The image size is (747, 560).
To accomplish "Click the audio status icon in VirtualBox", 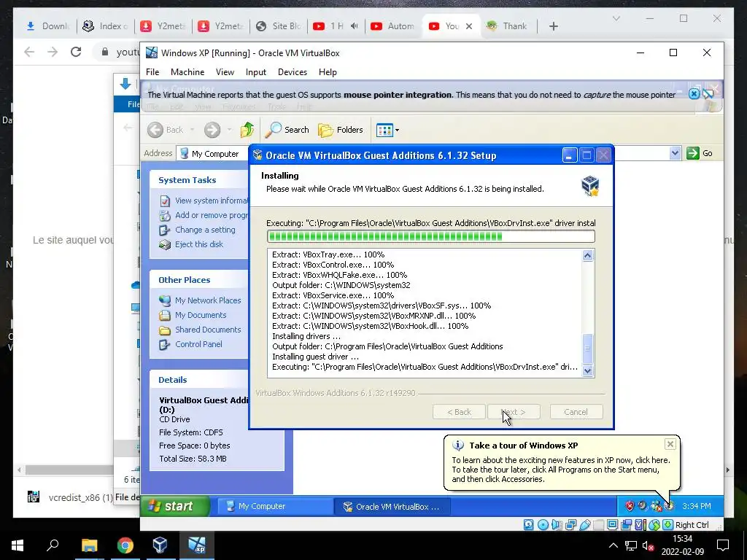I will tap(556, 525).
